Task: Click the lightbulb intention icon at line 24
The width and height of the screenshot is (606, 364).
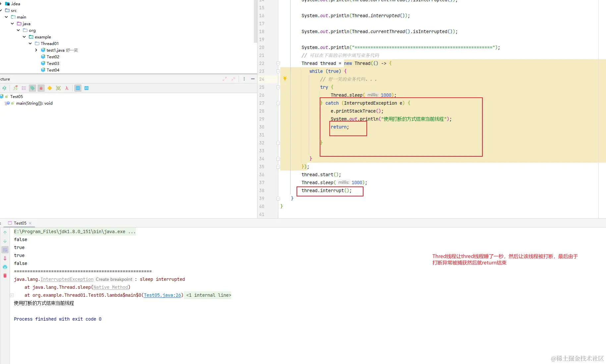Action: pyautogui.click(x=285, y=78)
